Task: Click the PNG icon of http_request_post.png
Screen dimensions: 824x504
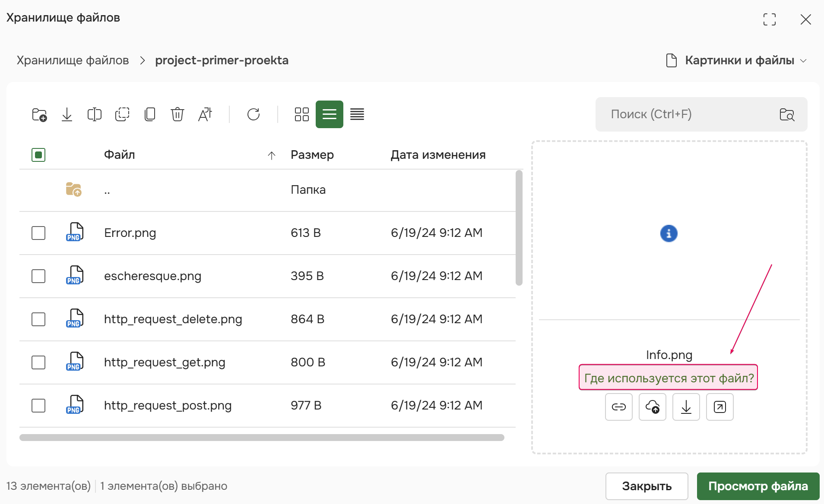Action: (x=75, y=405)
